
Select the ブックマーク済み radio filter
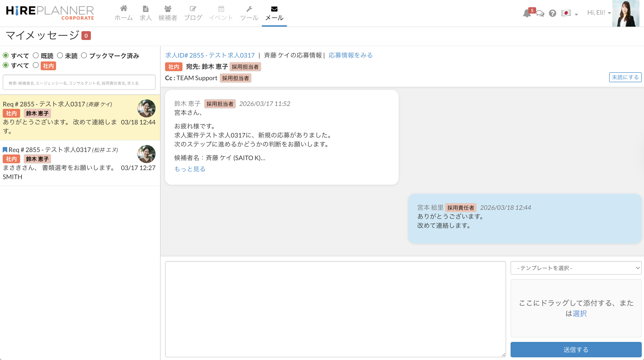pos(84,55)
